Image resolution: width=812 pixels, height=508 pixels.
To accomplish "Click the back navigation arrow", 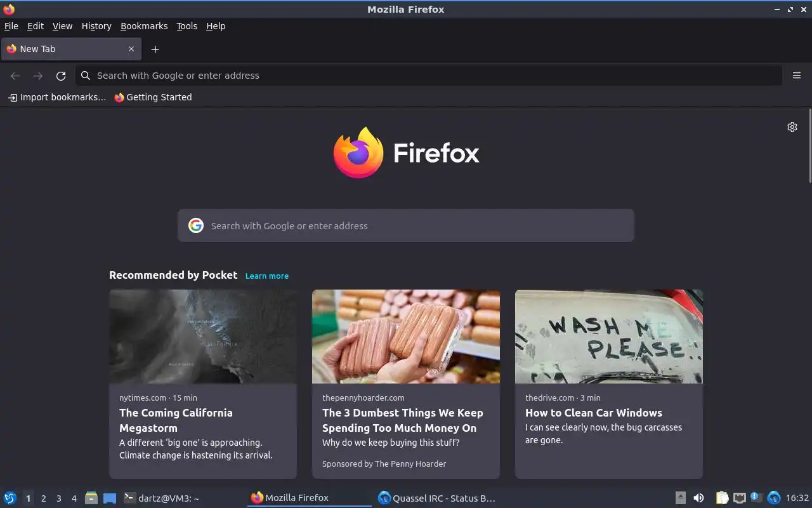I will click(x=15, y=76).
